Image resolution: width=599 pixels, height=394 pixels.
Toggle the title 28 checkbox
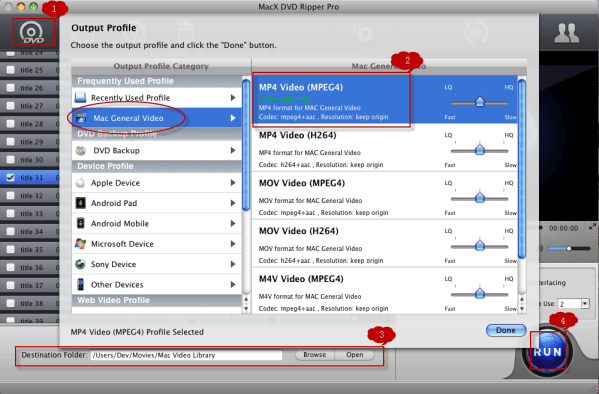click(11, 124)
